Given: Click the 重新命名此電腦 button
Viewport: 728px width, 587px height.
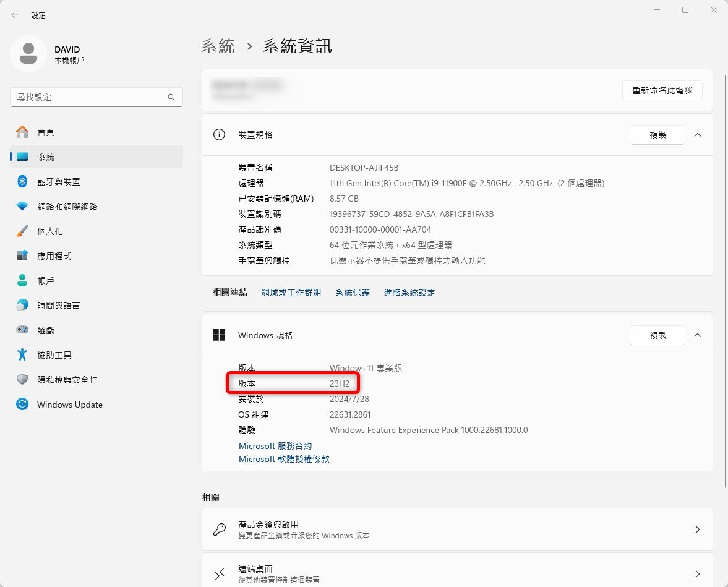Looking at the screenshot, I should tap(662, 90).
